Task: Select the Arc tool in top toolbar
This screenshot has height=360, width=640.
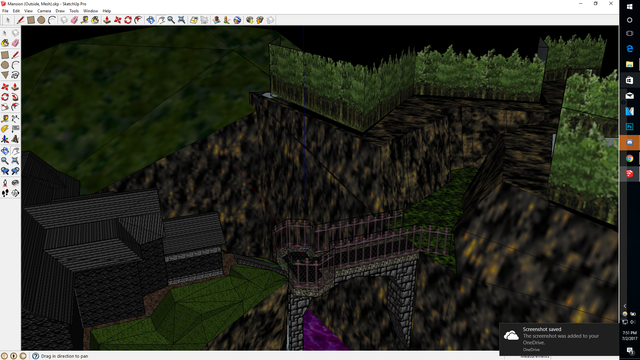Action: coord(52,20)
